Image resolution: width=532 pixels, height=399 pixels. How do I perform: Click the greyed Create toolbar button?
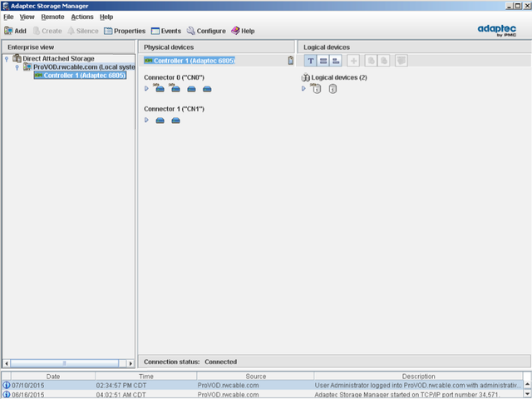tap(47, 31)
